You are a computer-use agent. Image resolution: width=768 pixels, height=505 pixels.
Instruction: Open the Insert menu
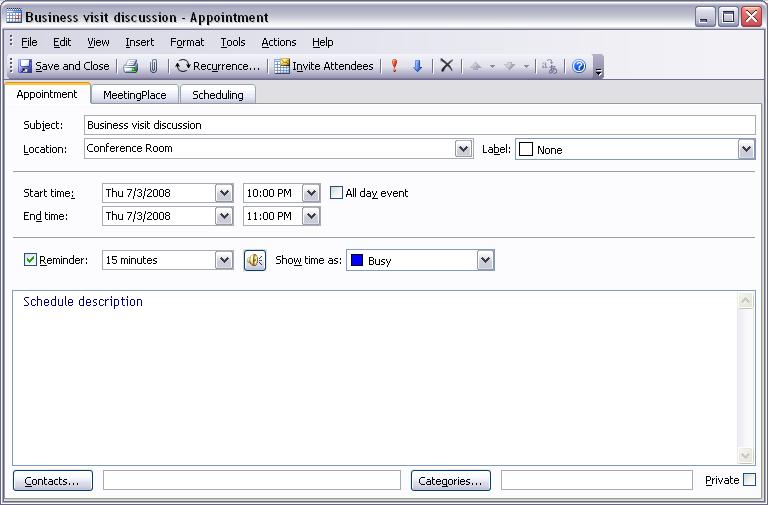(x=140, y=42)
